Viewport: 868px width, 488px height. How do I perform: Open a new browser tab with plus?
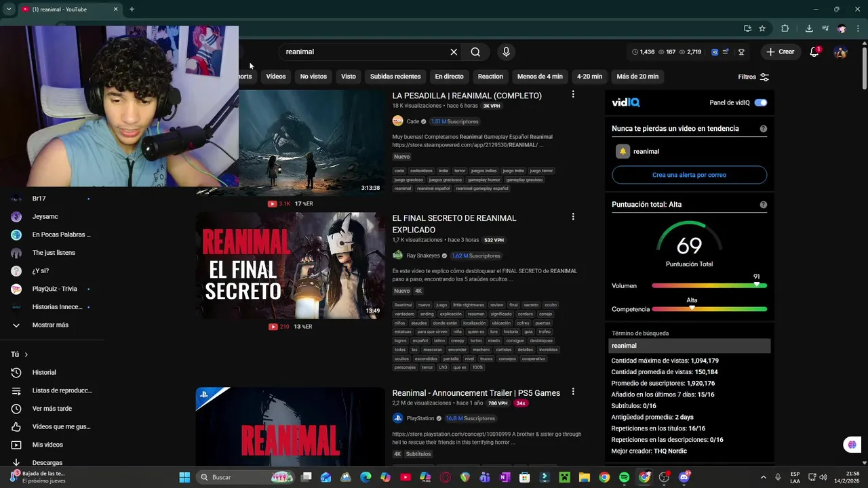[x=132, y=9]
